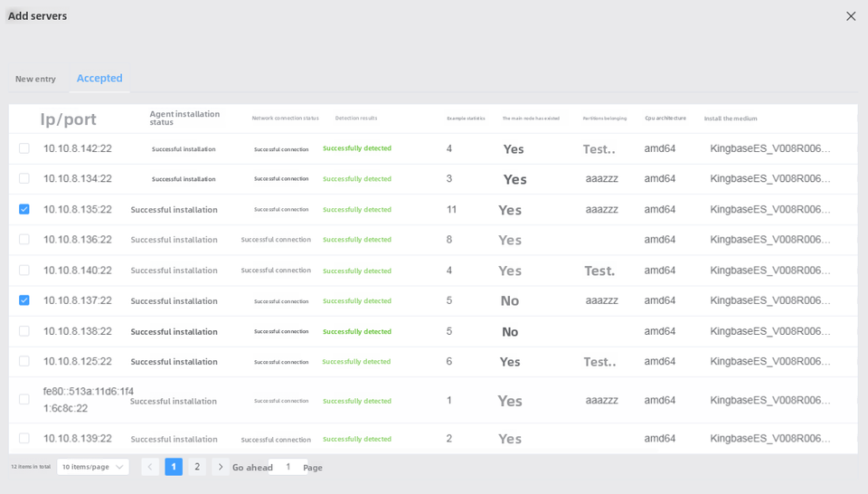Screen dimensions: 868x494
Task: Uncheck the box for 10.10.8.135:22
Action: pos(24,209)
